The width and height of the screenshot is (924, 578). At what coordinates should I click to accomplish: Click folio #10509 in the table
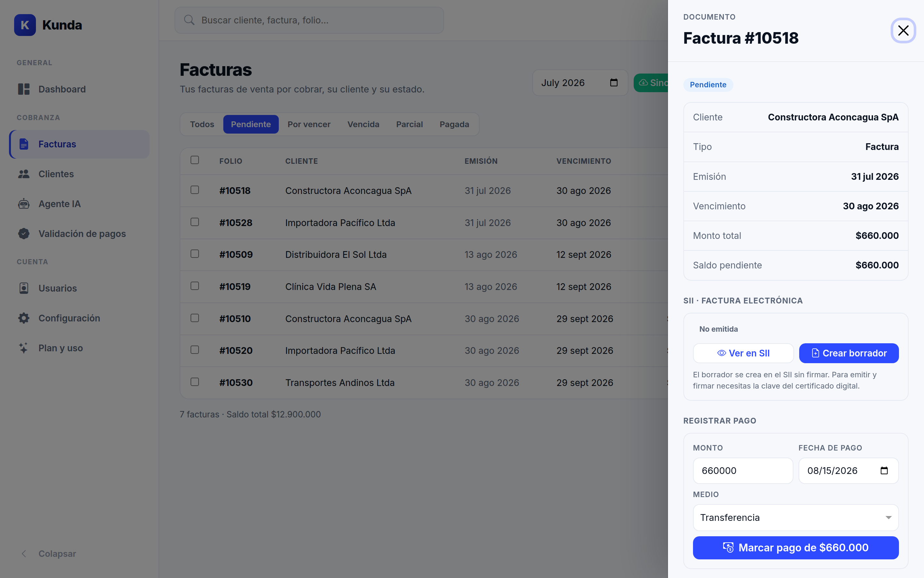click(x=236, y=255)
